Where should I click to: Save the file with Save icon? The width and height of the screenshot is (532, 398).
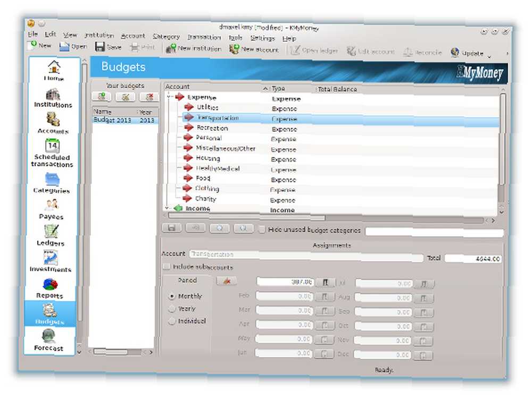point(108,47)
